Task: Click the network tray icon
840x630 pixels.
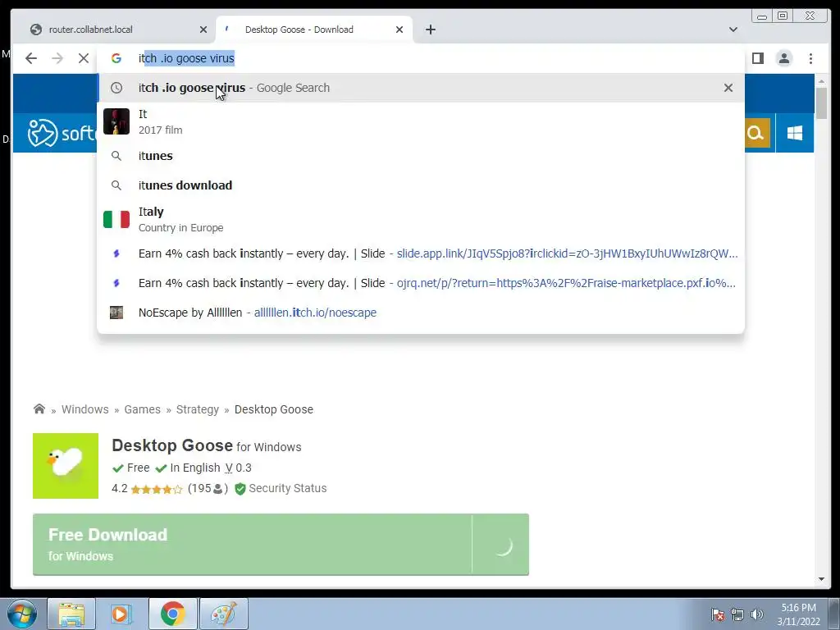Action: (737, 614)
